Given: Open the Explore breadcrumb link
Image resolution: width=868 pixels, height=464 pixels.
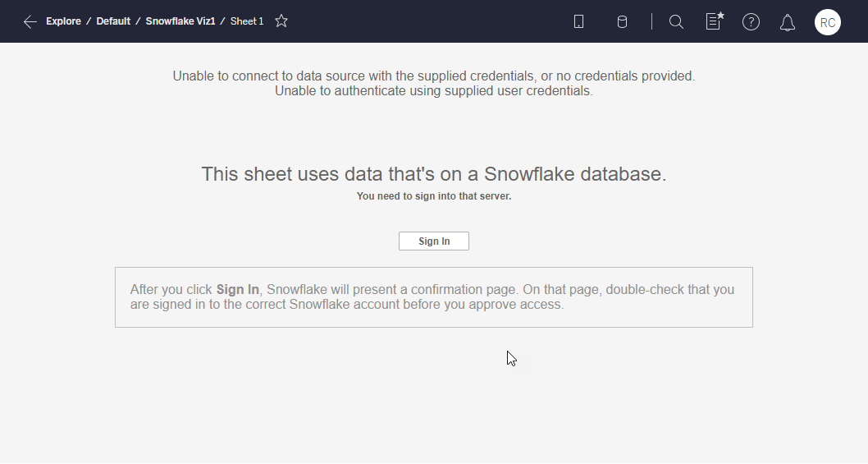Looking at the screenshot, I should coord(63,21).
